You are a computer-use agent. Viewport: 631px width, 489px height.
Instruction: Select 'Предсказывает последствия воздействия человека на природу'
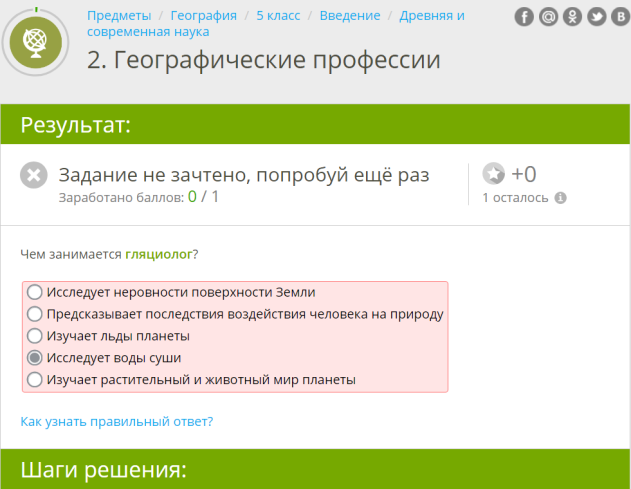[x=35, y=314]
